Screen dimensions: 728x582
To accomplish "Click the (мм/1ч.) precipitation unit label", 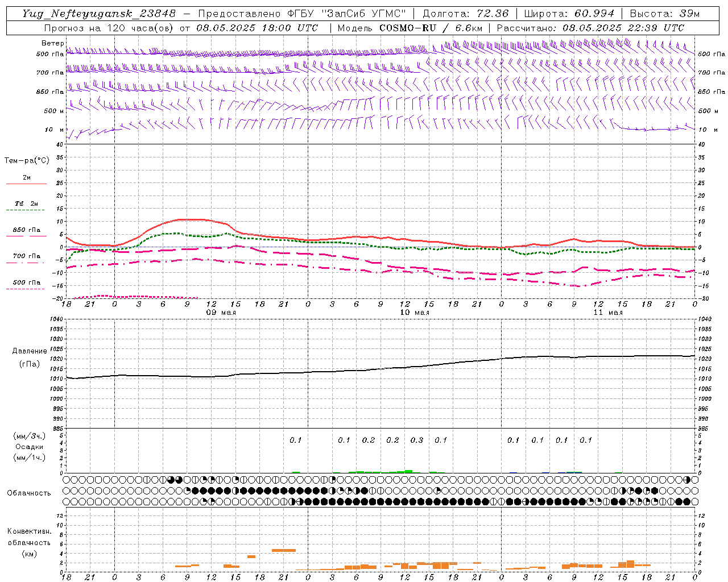I will click(30, 458).
